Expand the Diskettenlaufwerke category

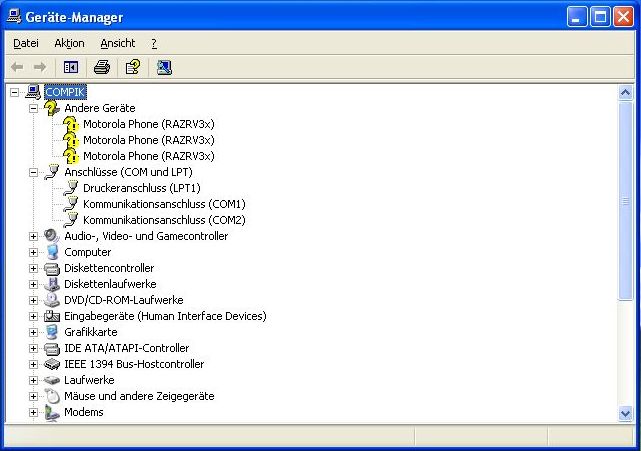click(34, 284)
